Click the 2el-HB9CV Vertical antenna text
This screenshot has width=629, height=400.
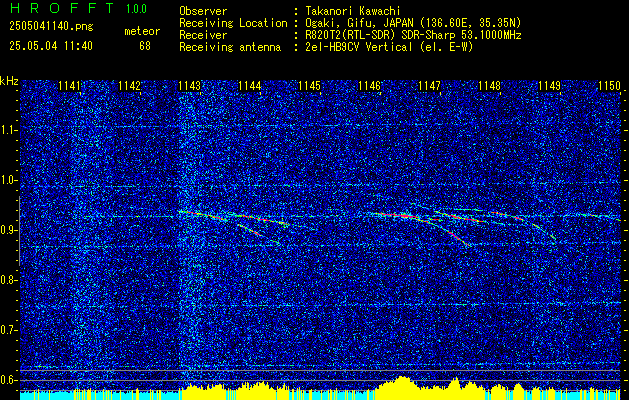(389, 47)
